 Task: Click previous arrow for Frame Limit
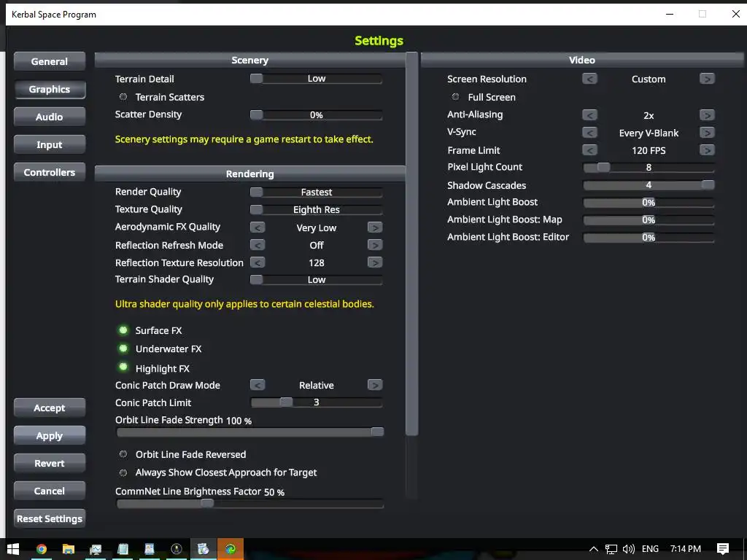(589, 150)
